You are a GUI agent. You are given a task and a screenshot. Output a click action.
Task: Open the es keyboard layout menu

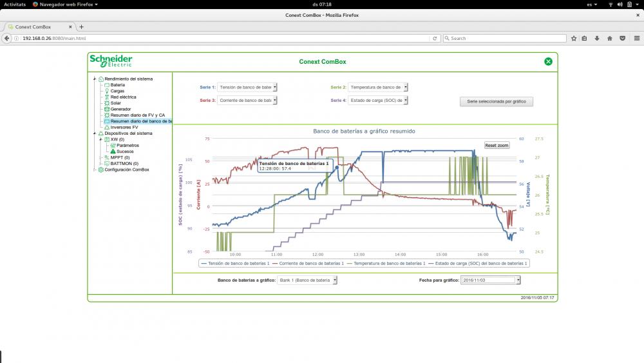[x=591, y=4]
